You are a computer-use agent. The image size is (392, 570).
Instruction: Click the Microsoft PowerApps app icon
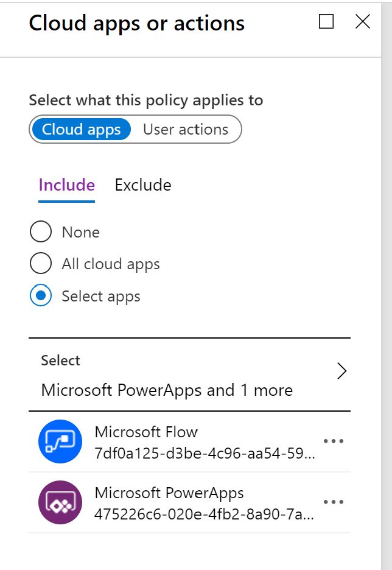pos(60,502)
